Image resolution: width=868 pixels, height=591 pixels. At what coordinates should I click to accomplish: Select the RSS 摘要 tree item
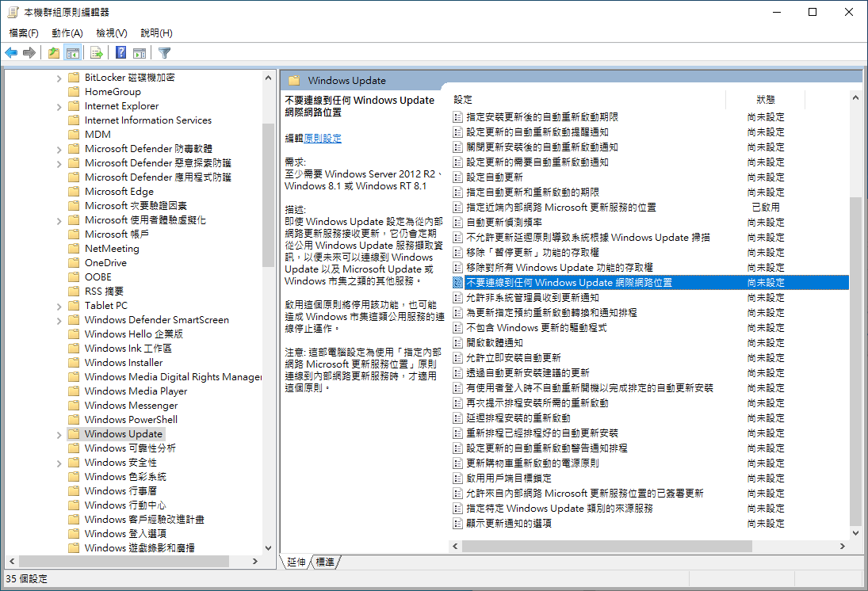point(104,291)
